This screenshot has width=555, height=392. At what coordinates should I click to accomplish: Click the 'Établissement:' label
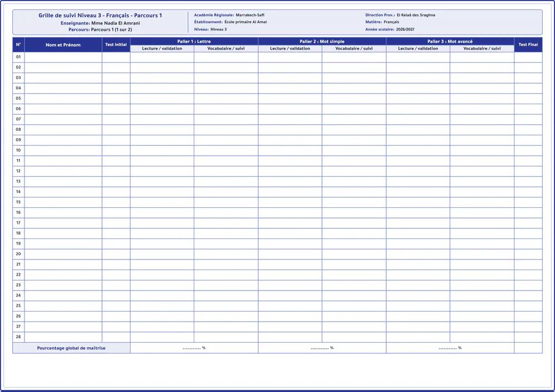(x=209, y=22)
